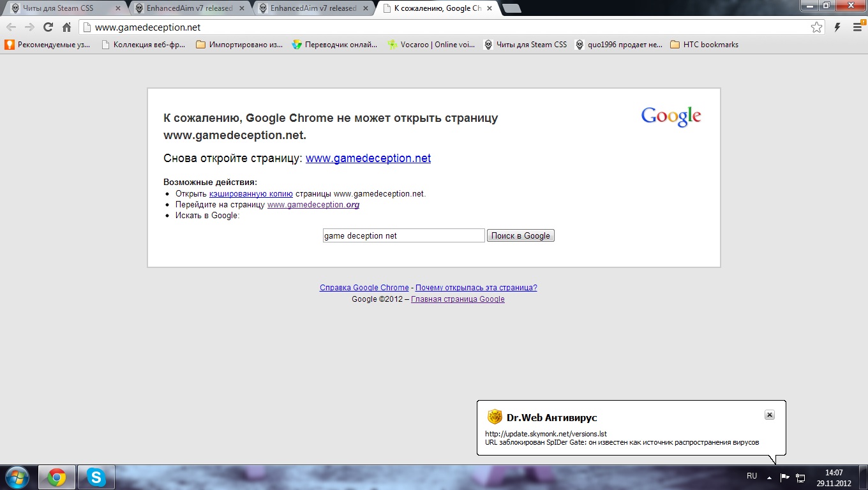Close the 'К сожалению, Google Ch' tab

[x=490, y=8]
